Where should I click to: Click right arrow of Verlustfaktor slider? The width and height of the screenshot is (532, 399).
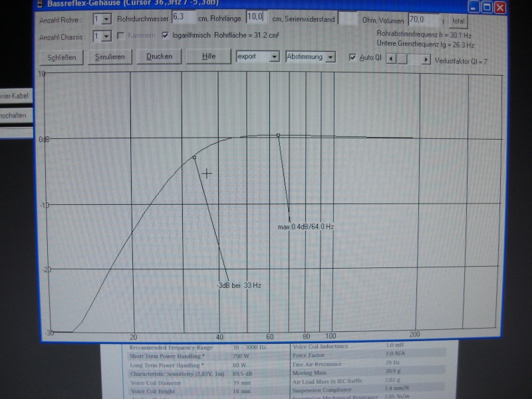point(427,59)
